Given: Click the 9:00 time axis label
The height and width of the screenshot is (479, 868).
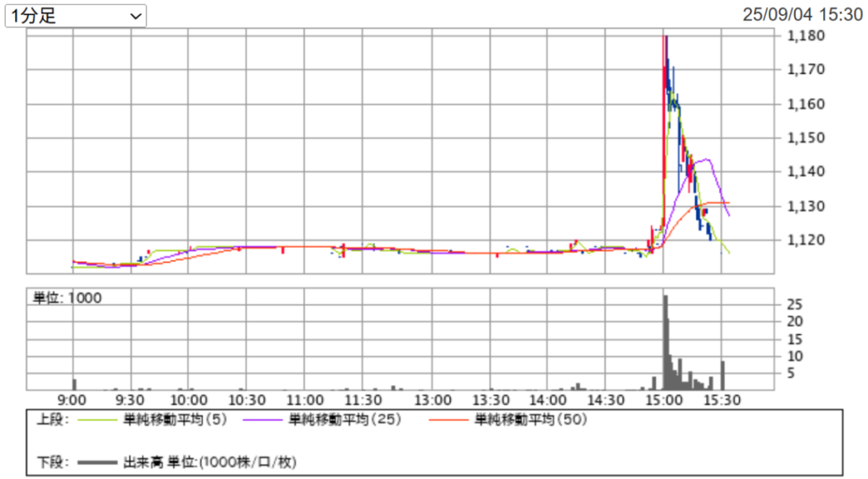Looking at the screenshot, I should point(72,400).
